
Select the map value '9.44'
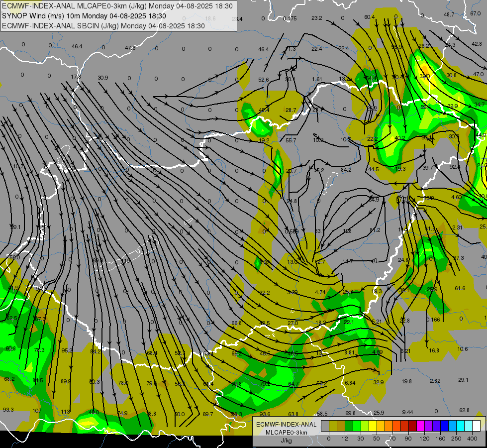coord(407,412)
